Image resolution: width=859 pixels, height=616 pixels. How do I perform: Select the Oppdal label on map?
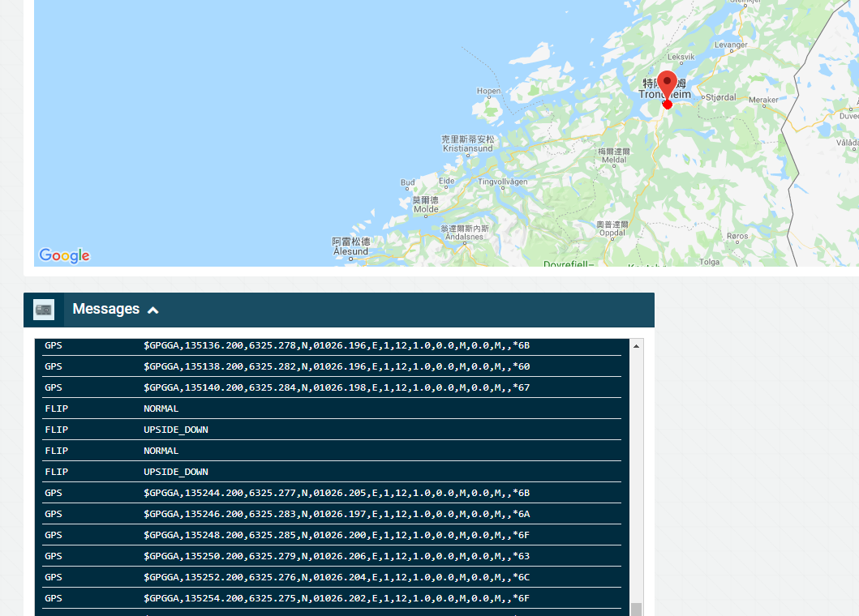[x=612, y=232]
